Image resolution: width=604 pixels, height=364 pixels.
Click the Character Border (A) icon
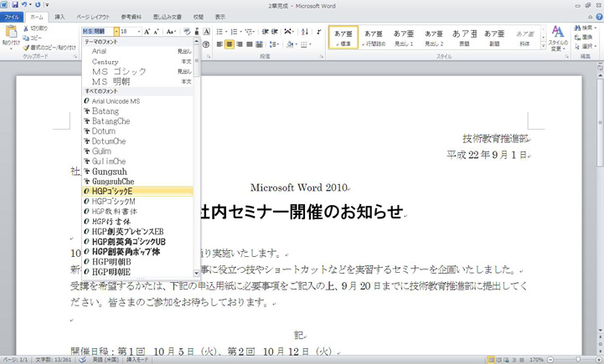206,32
